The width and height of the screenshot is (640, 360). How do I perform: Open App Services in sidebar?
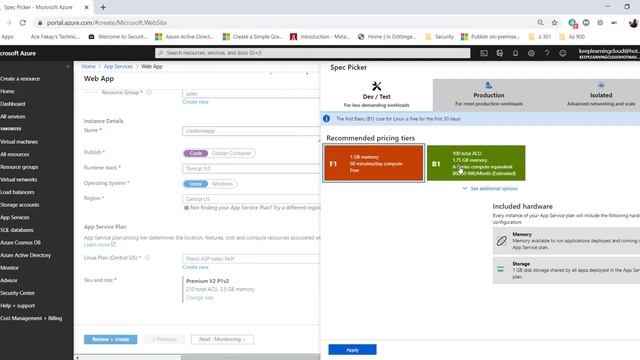point(15,217)
